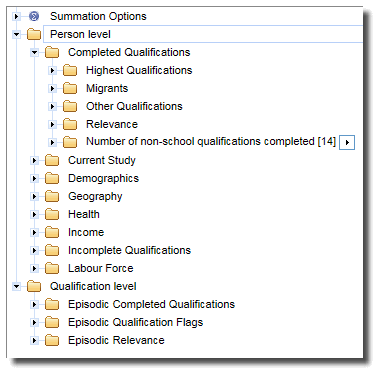Click the Geography folder icon
This screenshot has height=368, width=375.
pyautogui.click(x=52, y=196)
